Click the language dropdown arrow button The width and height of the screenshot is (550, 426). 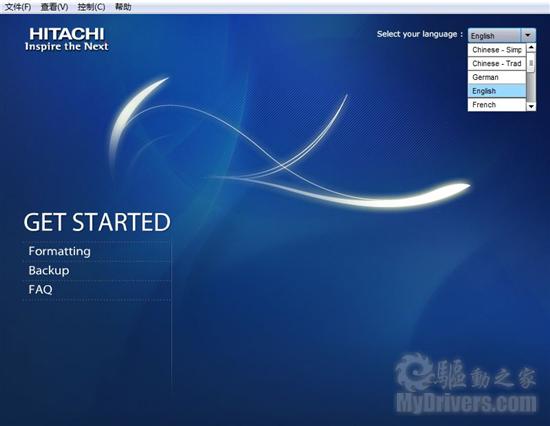point(528,35)
